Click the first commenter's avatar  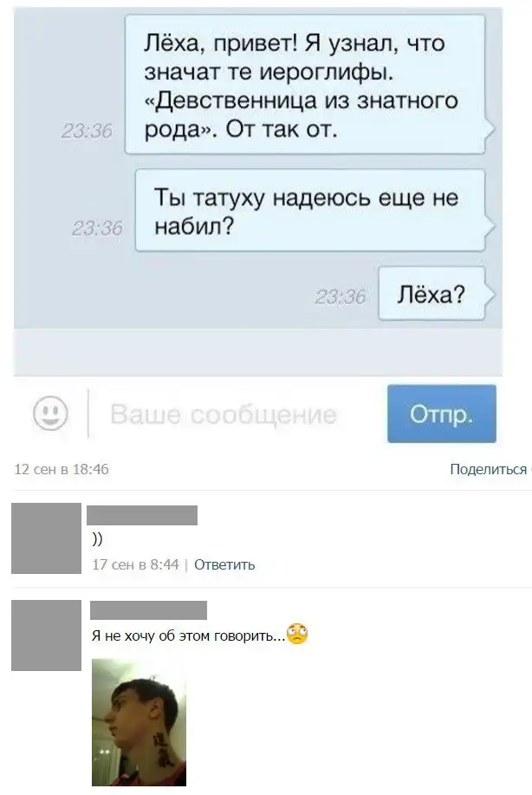pos(46,538)
